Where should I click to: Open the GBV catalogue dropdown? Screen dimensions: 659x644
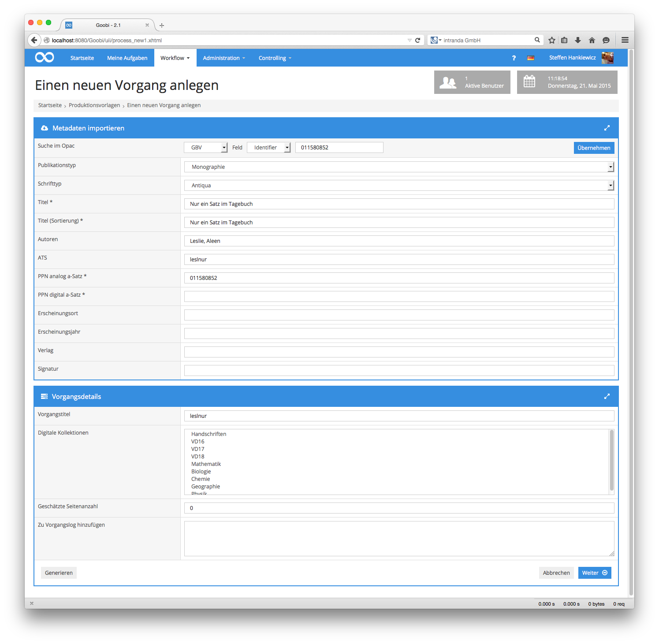(x=205, y=148)
